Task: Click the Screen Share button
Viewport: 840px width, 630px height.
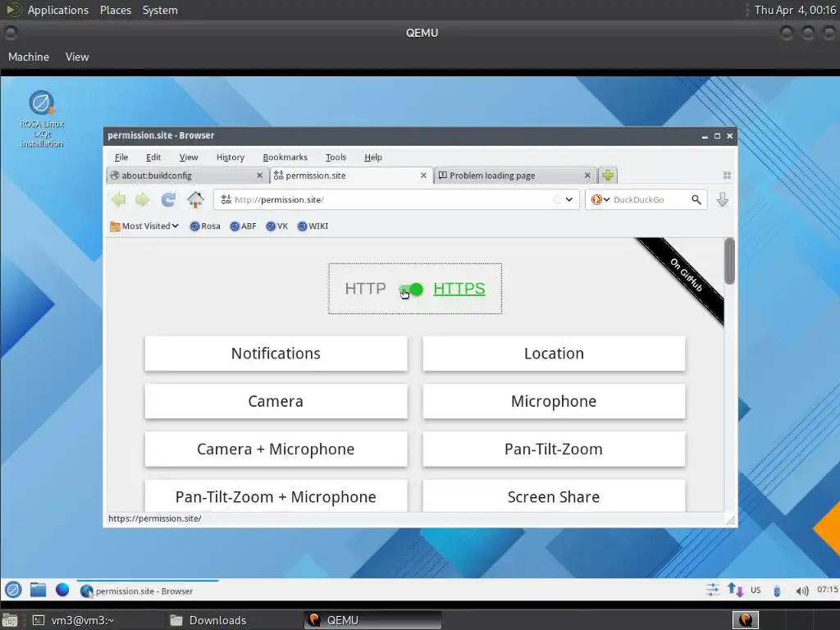Action: [x=554, y=496]
